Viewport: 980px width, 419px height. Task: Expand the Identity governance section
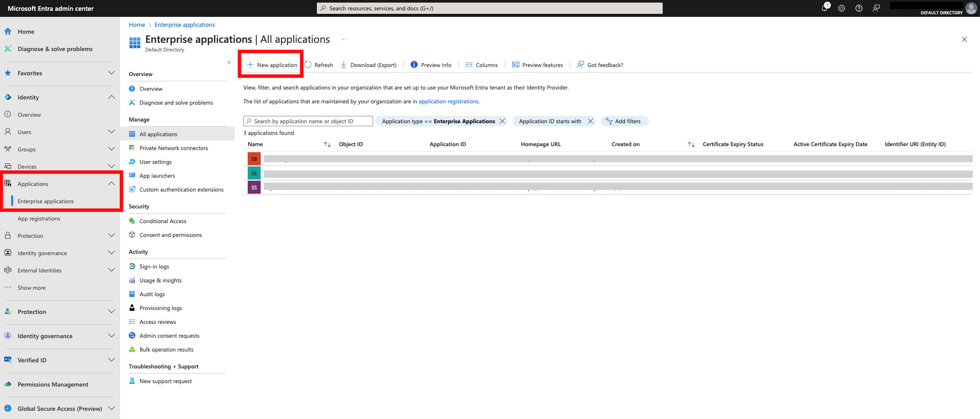[x=111, y=253]
